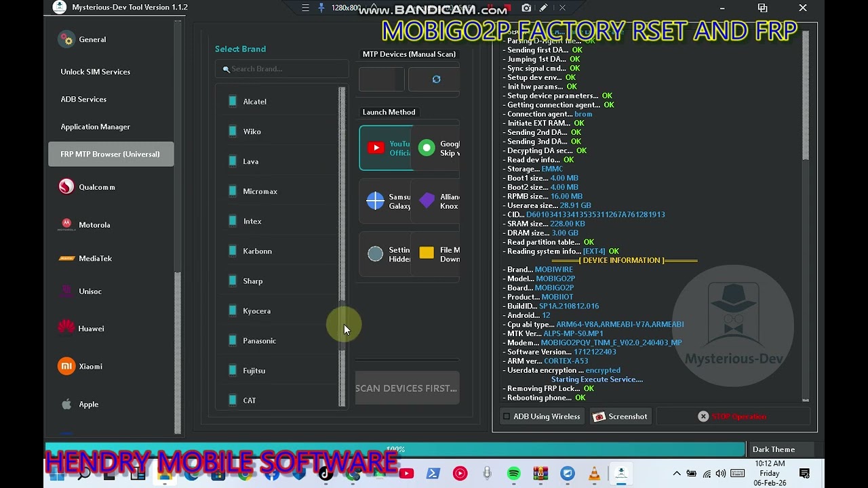868x488 pixels.
Task: Click the DEVICE INFORMATION log header
Action: pos(624,260)
